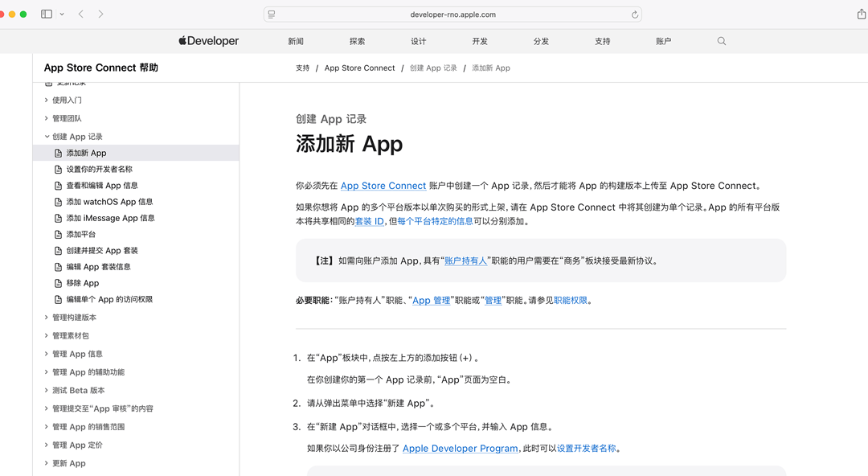Viewport: 868px width, 476px height.
Task: Open the 支持 navigation menu item
Action: (602, 41)
